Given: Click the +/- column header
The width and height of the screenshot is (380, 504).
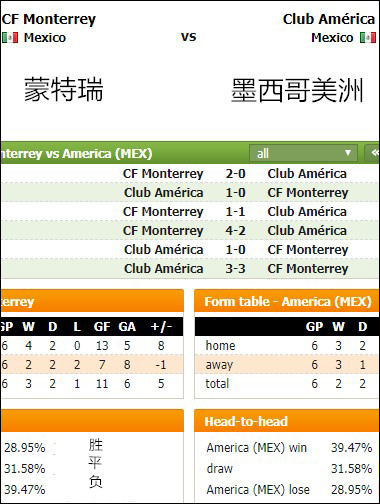Looking at the screenshot, I should pyautogui.click(x=161, y=327).
